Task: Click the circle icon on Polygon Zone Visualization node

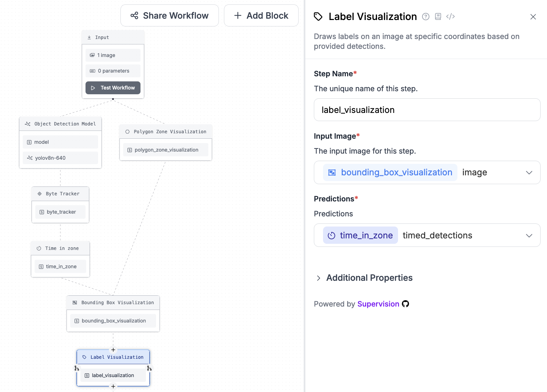Action: pyautogui.click(x=127, y=132)
